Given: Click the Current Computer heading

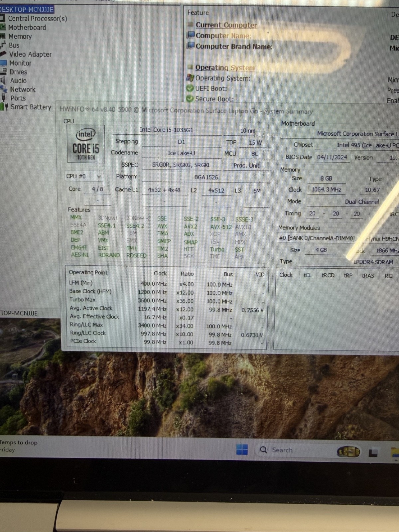Looking at the screenshot, I should click(226, 25).
